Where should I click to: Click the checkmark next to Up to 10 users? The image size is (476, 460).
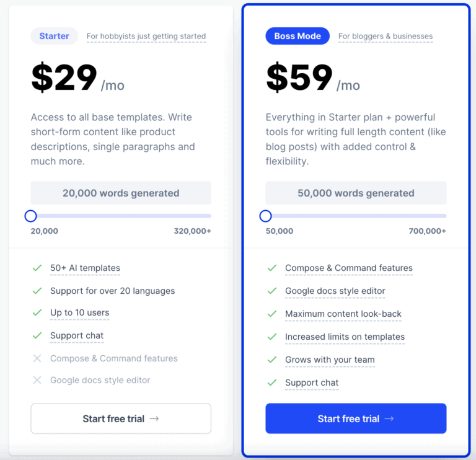[x=37, y=313]
